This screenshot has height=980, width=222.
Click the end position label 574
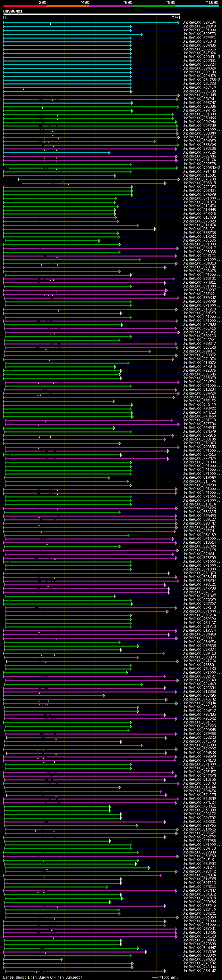click(x=175, y=17)
